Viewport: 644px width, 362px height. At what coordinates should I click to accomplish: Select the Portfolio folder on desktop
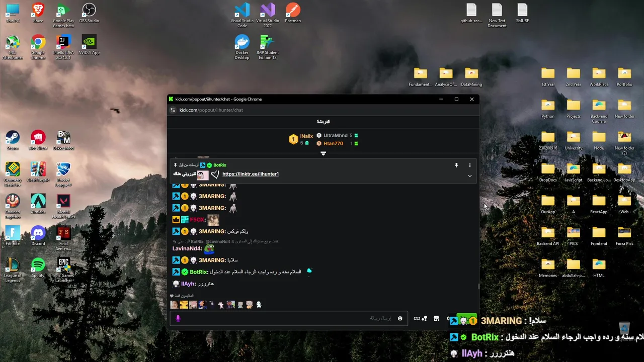click(624, 77)
